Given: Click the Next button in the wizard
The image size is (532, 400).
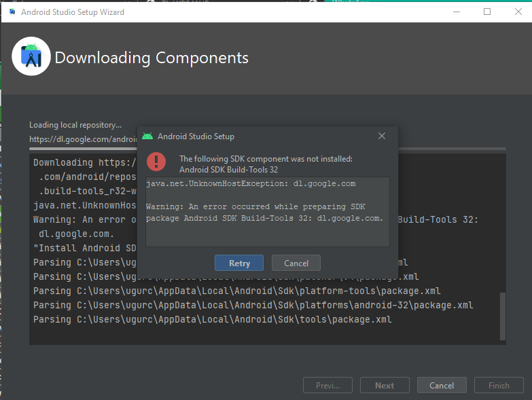Looking at the screenshot, I should coord(385,386).
